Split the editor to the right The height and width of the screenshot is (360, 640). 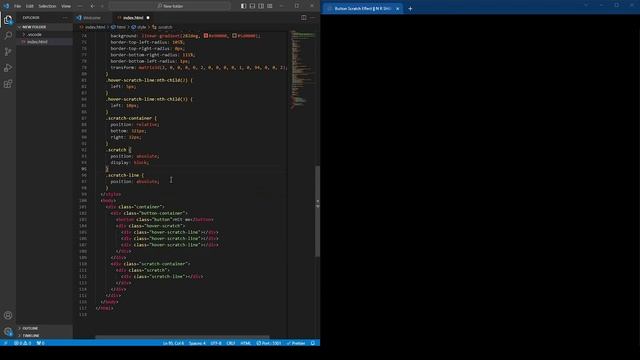pyautogui.click(x=304, y=18)
